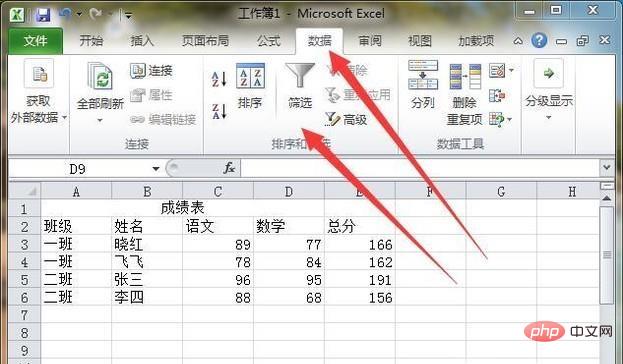Select the cell with name 张三

click(147, 279)
